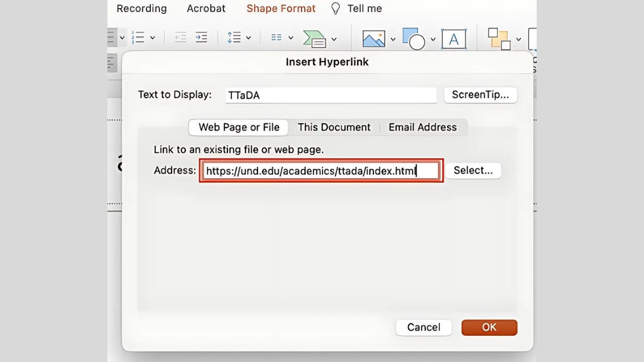The width and height of the screenshot is (644, 362).
Task: Open the line spacing dropdown arrow
Action: [248, 38]
